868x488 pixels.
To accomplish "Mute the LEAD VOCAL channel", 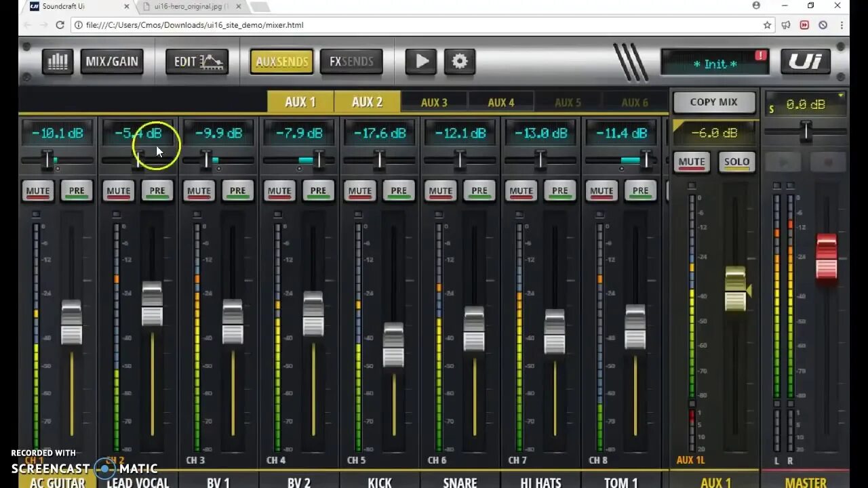I will tap(119, 191).
